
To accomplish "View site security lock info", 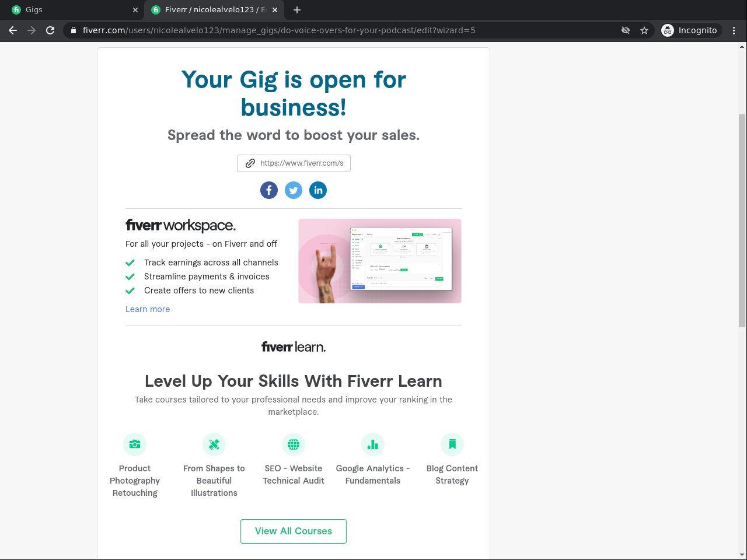I will pyautogui.click(x=74, y=30).
